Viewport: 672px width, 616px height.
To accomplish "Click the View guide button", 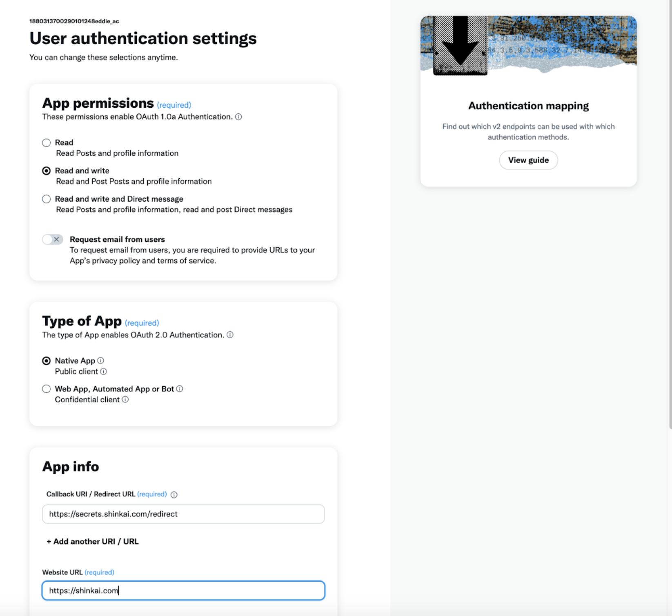I will tap(528, 160).
